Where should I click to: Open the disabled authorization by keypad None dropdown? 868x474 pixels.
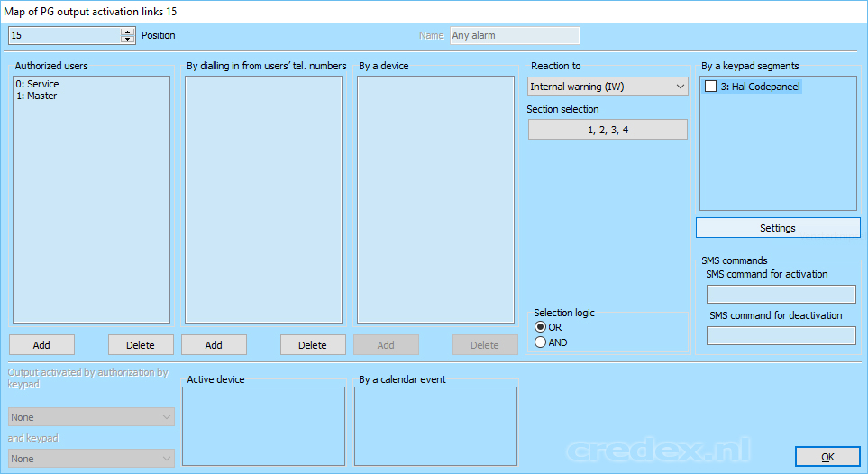[x=91, y=417]
